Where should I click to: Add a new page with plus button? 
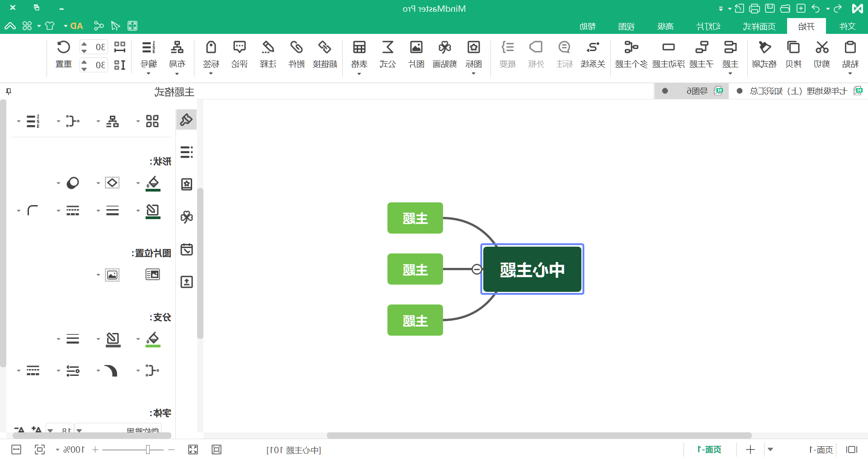(x=750, y=450)
